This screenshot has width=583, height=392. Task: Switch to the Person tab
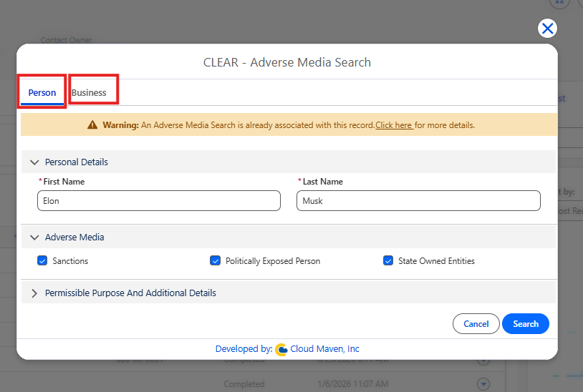tap(42, 92)
